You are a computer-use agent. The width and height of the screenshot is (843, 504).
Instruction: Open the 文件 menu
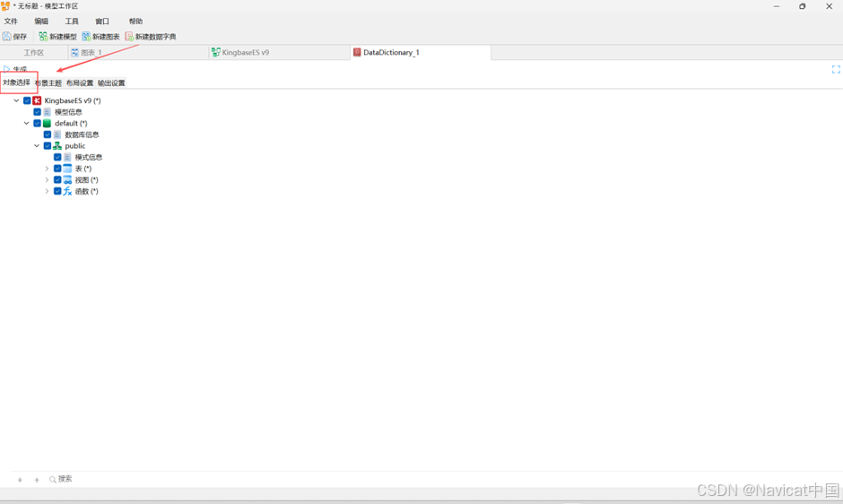coord(11,22)
